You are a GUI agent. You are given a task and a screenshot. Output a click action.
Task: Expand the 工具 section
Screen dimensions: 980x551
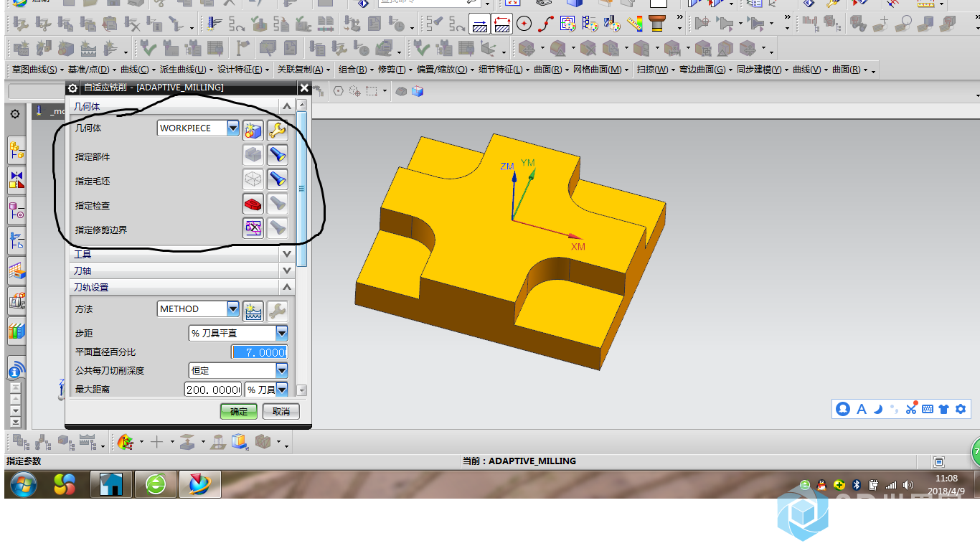(x=287, y=254)
